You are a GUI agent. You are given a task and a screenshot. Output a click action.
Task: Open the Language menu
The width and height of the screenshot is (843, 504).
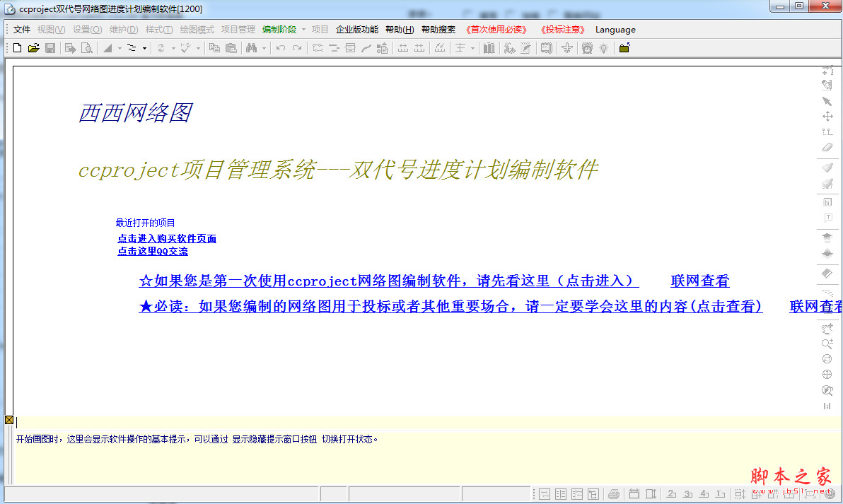(x=615, y=29)
